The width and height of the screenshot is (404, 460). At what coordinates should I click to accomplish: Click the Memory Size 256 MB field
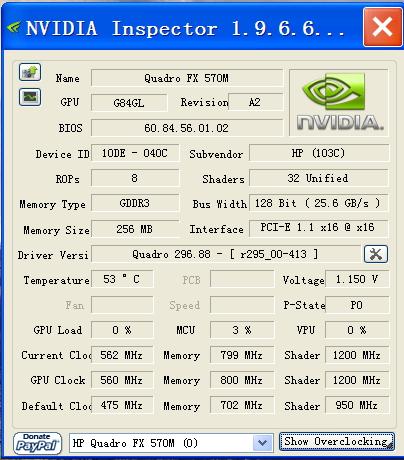click(x=135, y=229)
